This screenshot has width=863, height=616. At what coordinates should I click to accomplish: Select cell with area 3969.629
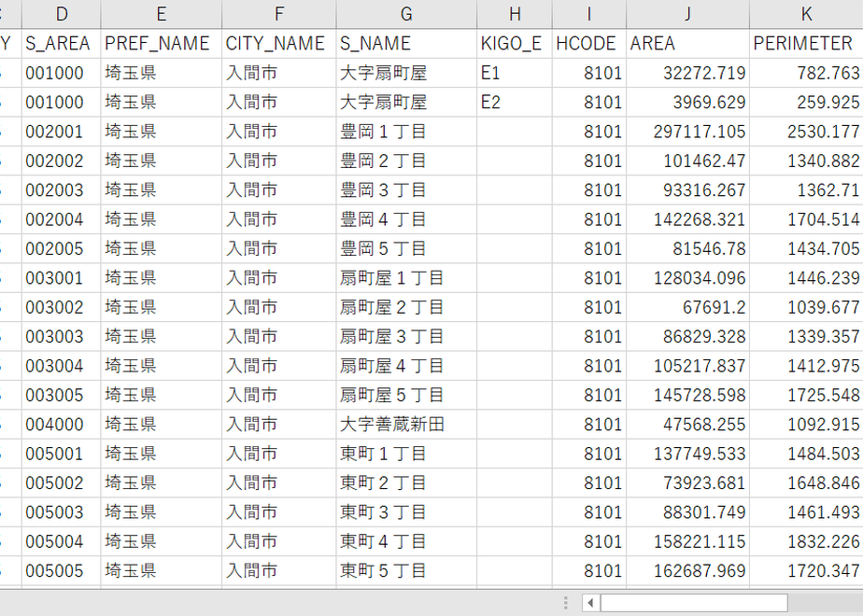[687, 102]
